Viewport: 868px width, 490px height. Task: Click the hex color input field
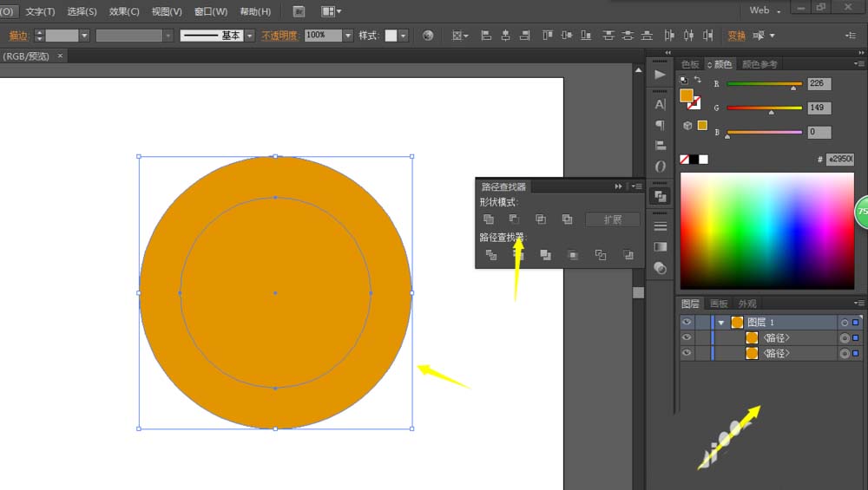pyautogui.click(x=839, y=160)
